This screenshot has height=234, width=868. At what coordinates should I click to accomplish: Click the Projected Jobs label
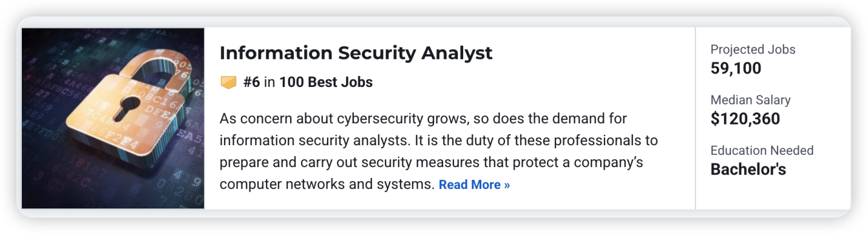coord(753,49)
